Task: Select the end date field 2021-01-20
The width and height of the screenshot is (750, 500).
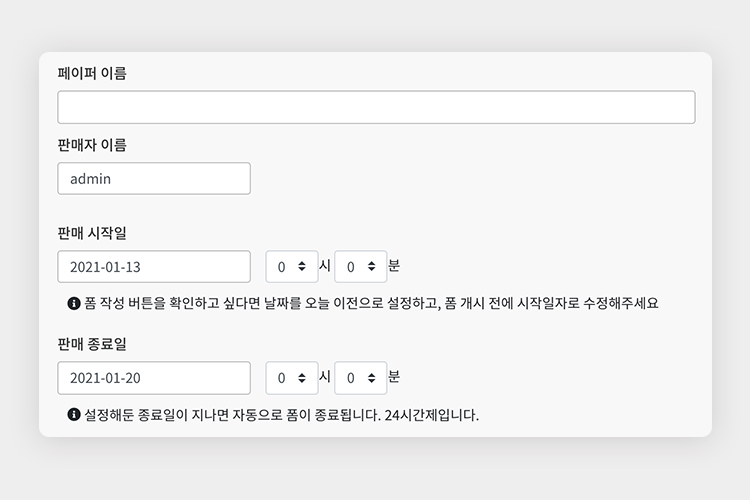Action: [x=154, y=378]
